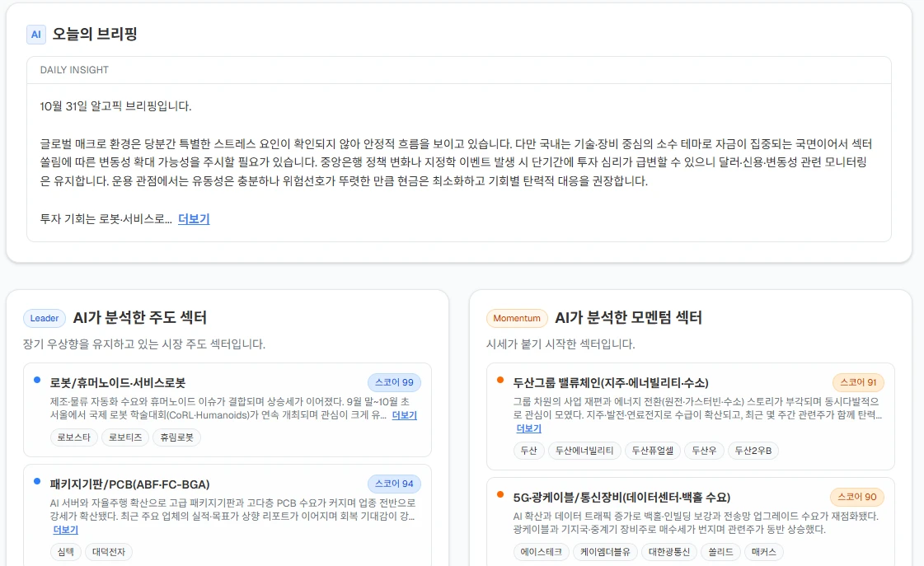Click the orange dot beside 두산그룹 밸류체인
The height and width of the screenshot is (566, 924).
click(500, 380)
